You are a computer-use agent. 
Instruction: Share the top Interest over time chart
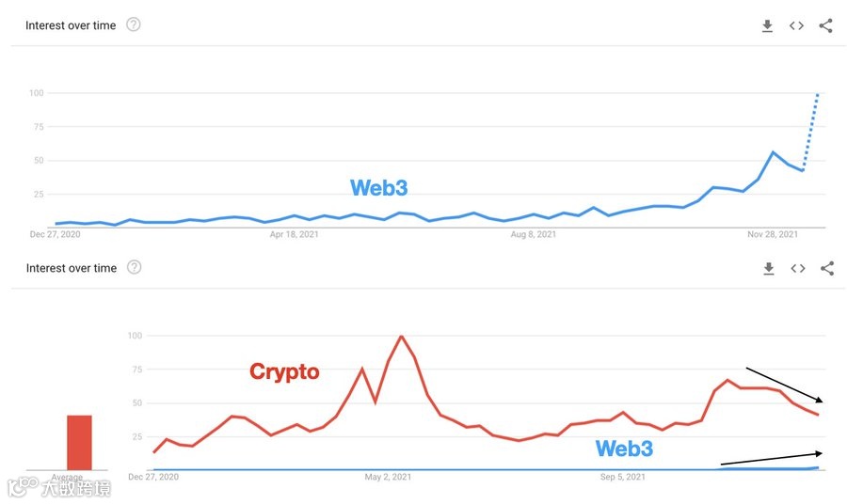click(825, 26)
